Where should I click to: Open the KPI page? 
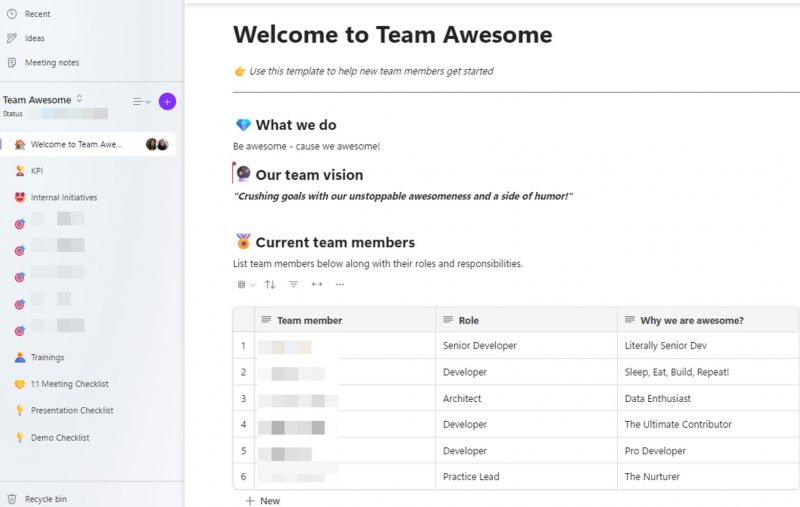[x=37, y=171]
